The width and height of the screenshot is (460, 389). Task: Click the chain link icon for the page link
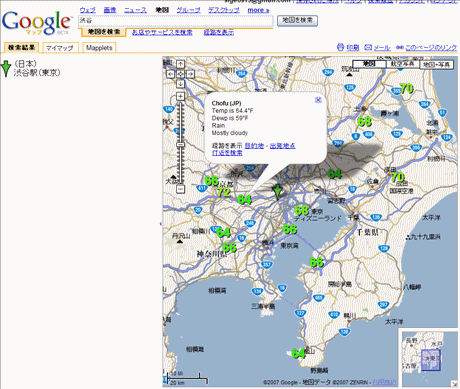pos(400,47)
